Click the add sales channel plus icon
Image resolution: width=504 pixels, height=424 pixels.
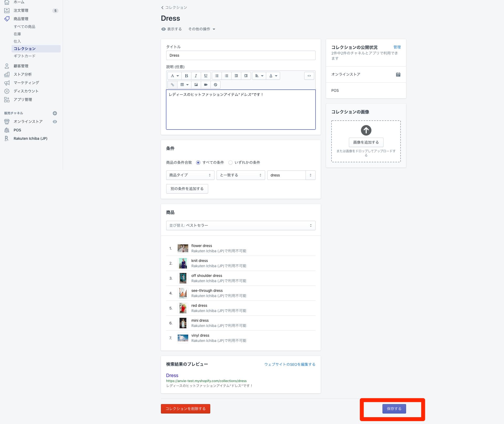[55, 113]
